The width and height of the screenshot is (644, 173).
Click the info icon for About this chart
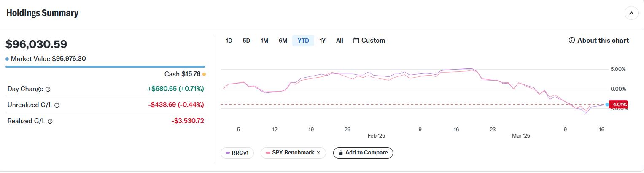pyautogui.click(x=572, y=41)
